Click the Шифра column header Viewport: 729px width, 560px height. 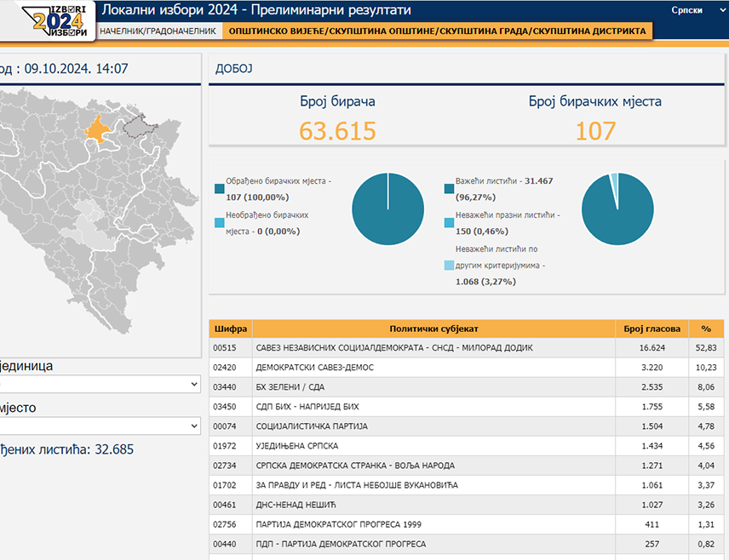pos(231,329)
